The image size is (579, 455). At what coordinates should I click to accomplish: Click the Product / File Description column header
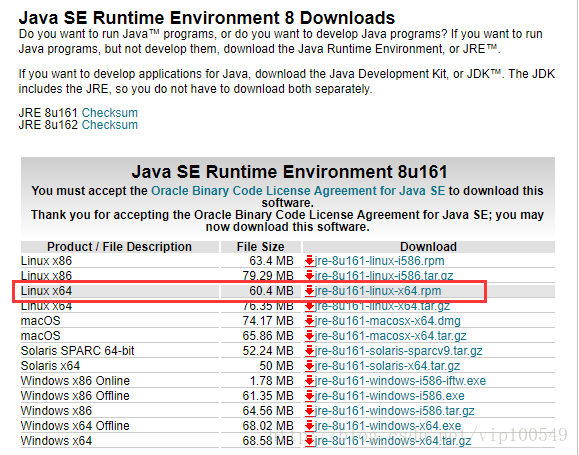[120, 247]
